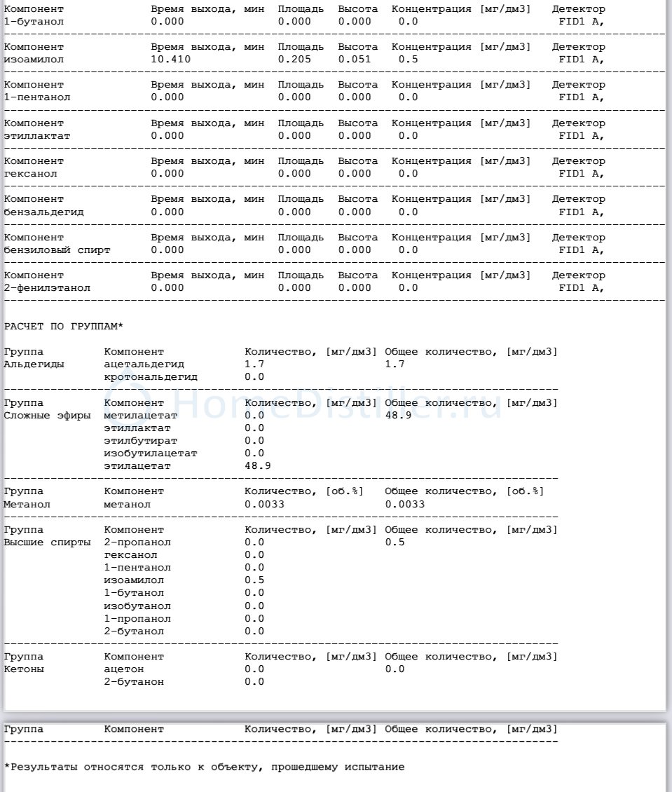Click изоамилол in the Высшие спирты group
This screenshot has height=792, width=672.
pos(134,580)
